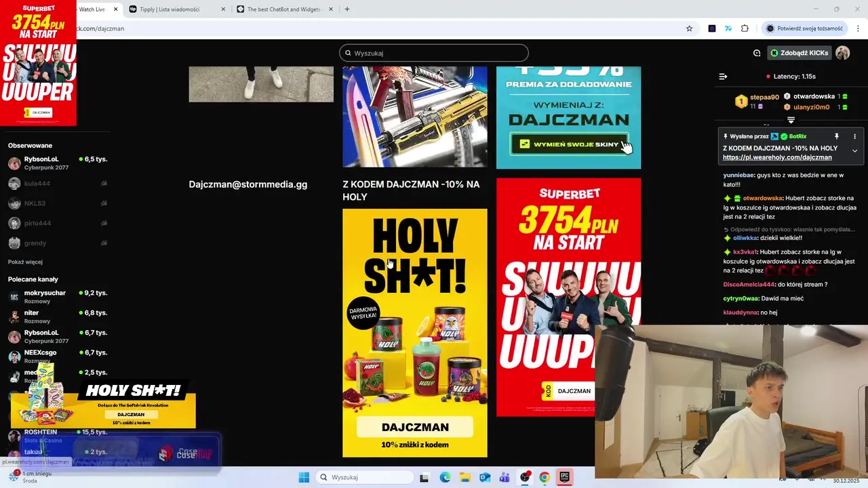Open the Windows Start menu
Image resolution: width=868 pixels, height=488 pixels.
304,477
